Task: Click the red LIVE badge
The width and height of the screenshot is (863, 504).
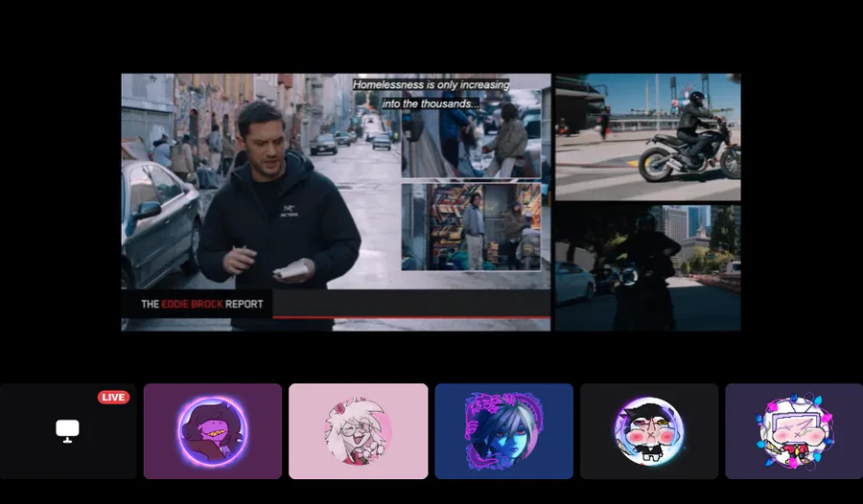Action: [x=113, y=398]
